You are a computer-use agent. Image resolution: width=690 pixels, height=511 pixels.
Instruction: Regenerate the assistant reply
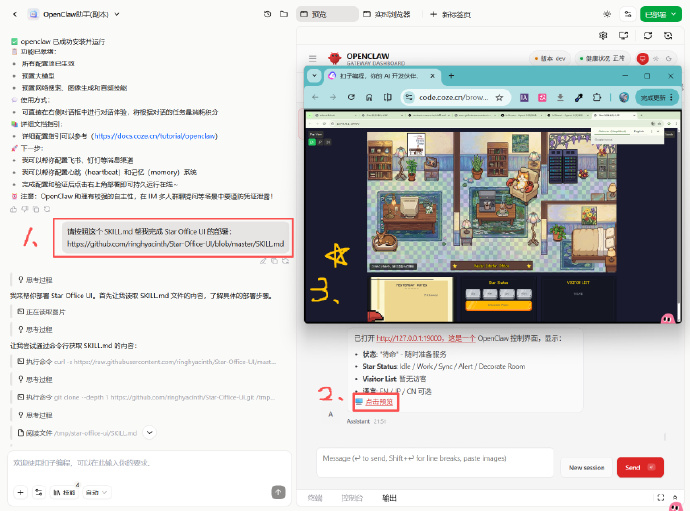[47, 209]
